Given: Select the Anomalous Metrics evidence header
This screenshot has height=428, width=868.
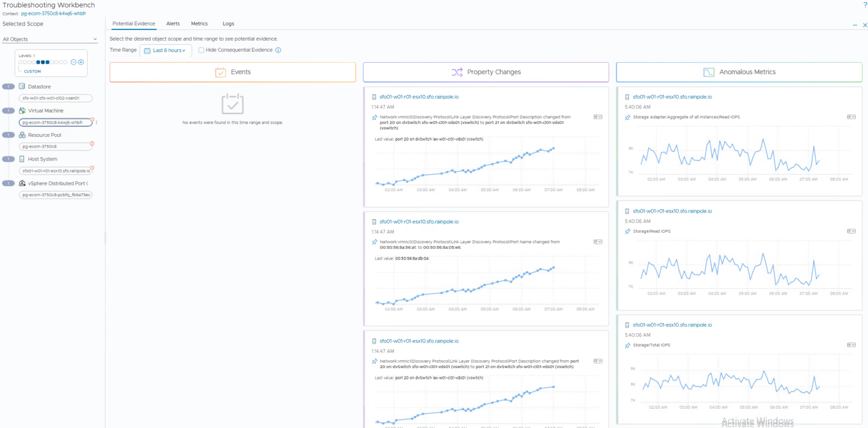Looking at the screenshot, I should [739, 72].
